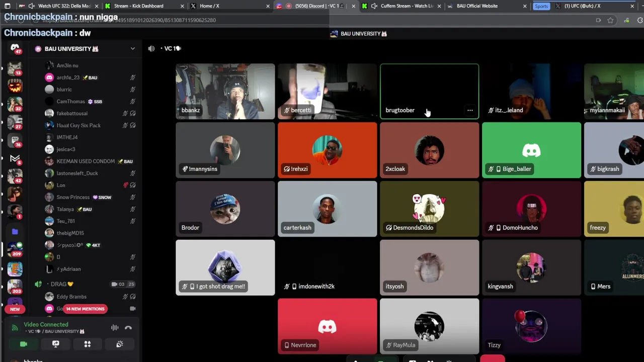Select itz._.leland video tile
This screenshot has width=644, height=362.
tap(532, 92)
